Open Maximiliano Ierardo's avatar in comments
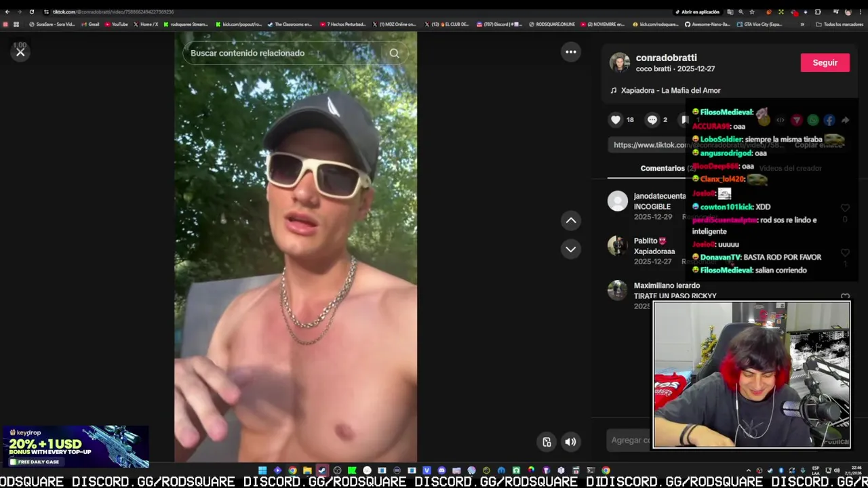The height and width of the screenshot is (488, 868). (617, 290)
